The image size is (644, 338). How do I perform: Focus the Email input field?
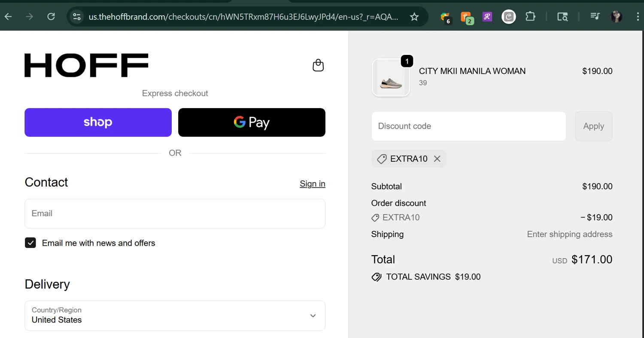click(x=175, y=214)
